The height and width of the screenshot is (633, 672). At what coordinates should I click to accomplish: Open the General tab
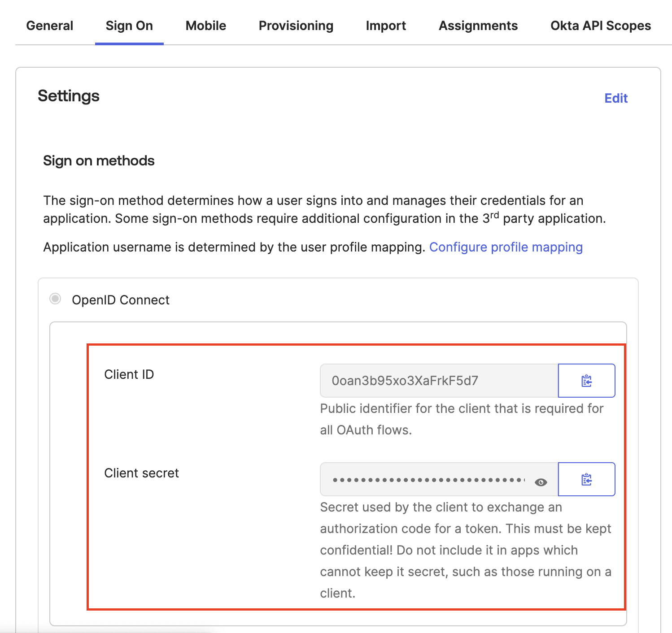[x=50, y=26]
